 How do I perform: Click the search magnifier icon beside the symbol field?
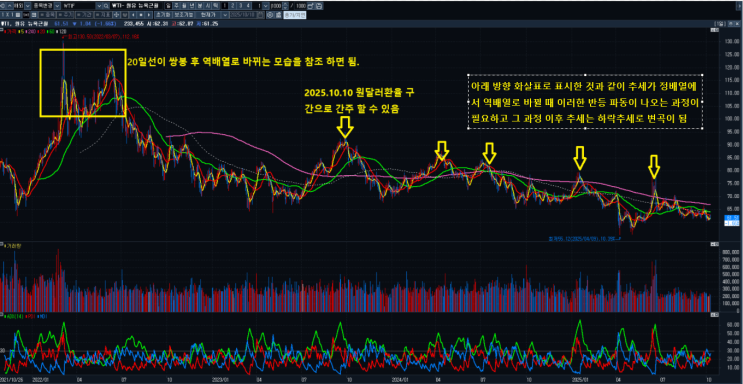coord(105,6)
